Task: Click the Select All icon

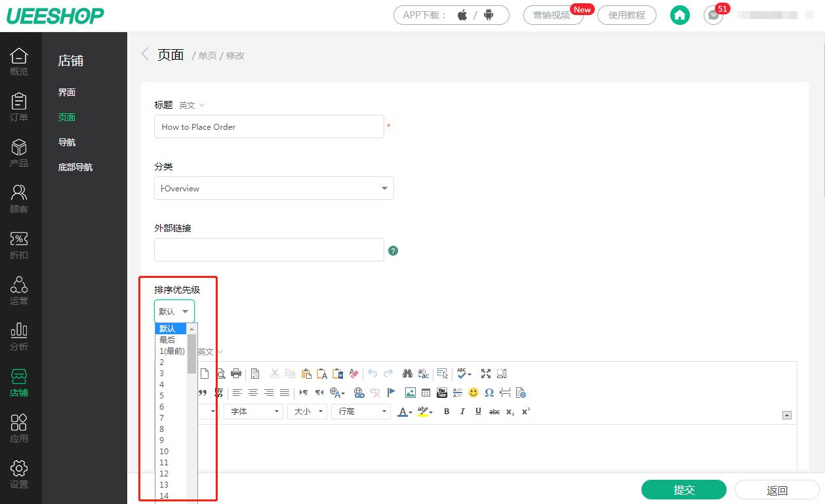Action: click(443, 374)
